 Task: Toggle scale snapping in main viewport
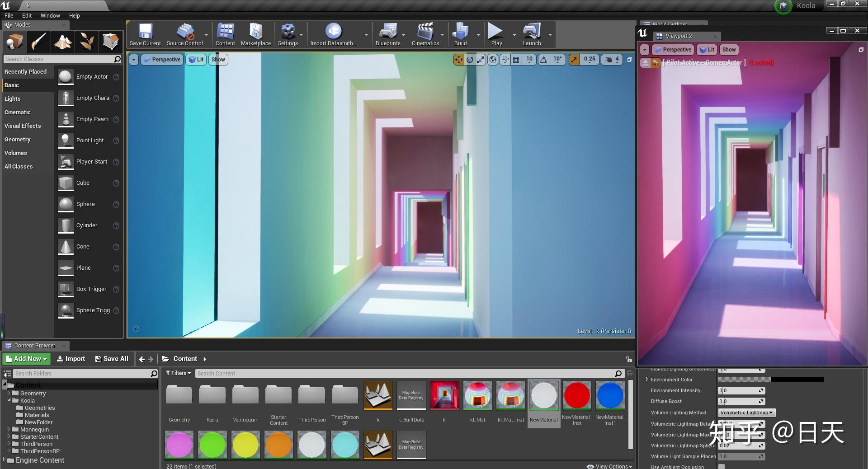point(574,60)
